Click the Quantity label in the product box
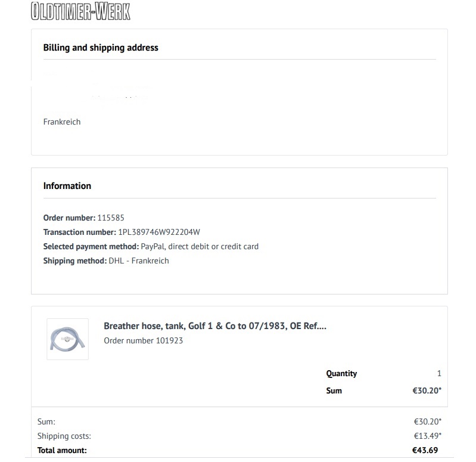This screenshot has width=476, height=462. tap(341, 374)
